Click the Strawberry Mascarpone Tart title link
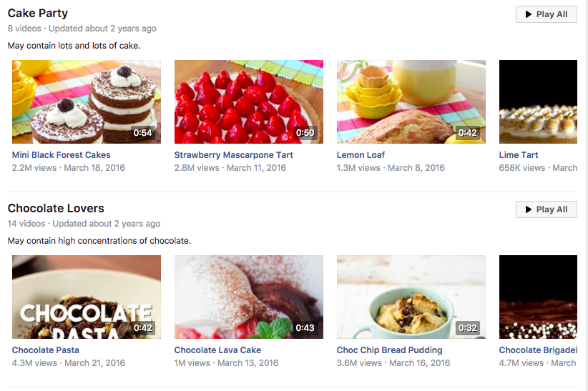This screenshot has width=588, height=391. point(234,155)
